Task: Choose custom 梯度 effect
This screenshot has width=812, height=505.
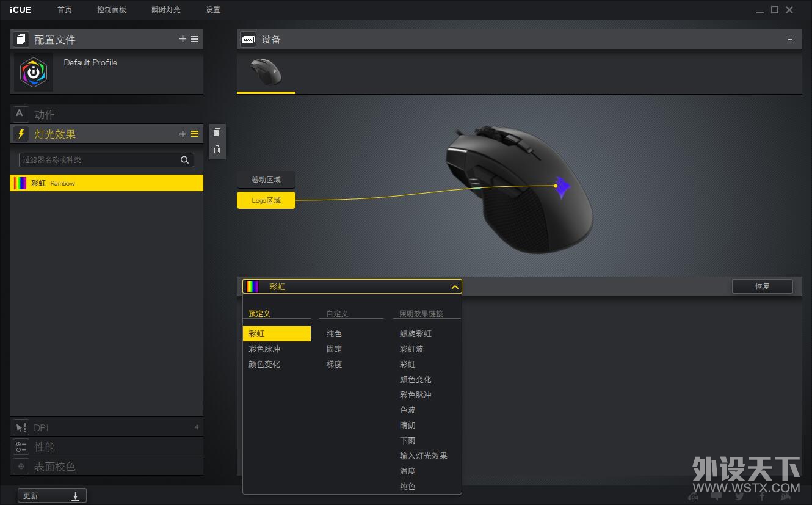Action: coord(334,365)
